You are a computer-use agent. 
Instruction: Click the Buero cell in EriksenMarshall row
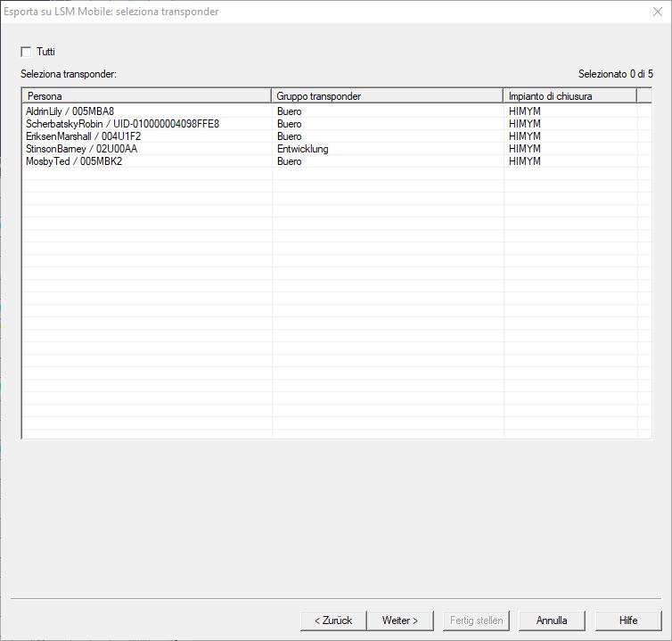(289, 136)
